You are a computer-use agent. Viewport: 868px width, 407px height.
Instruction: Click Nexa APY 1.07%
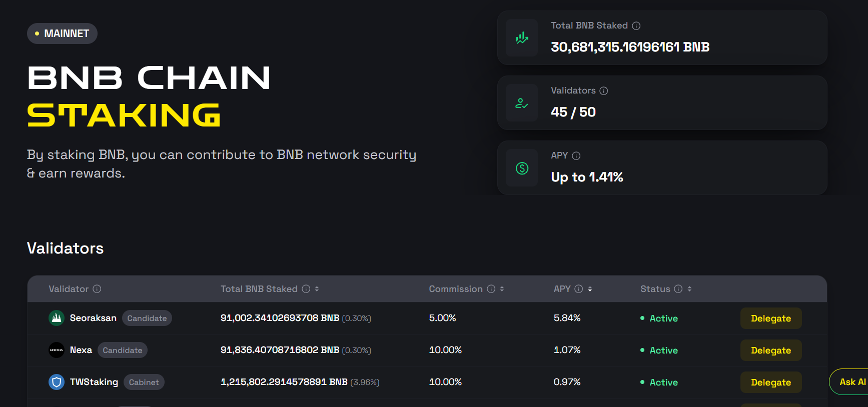tap(567, 350)
